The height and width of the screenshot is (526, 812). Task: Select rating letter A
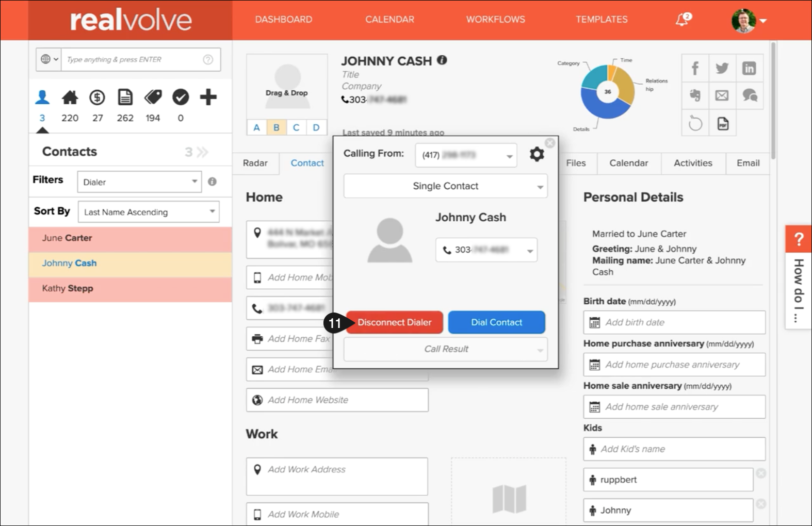pos(256,127)
